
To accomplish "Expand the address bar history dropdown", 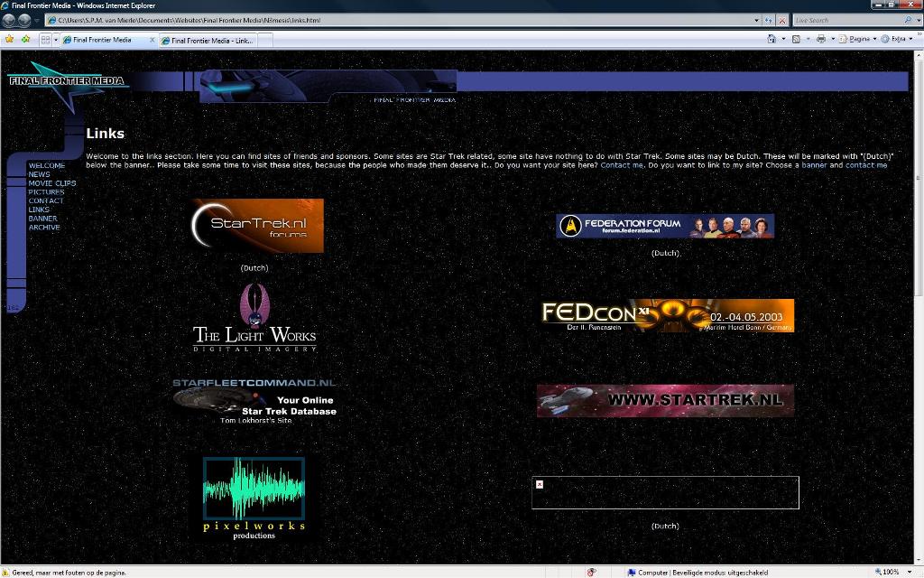I will coord(757,20).
